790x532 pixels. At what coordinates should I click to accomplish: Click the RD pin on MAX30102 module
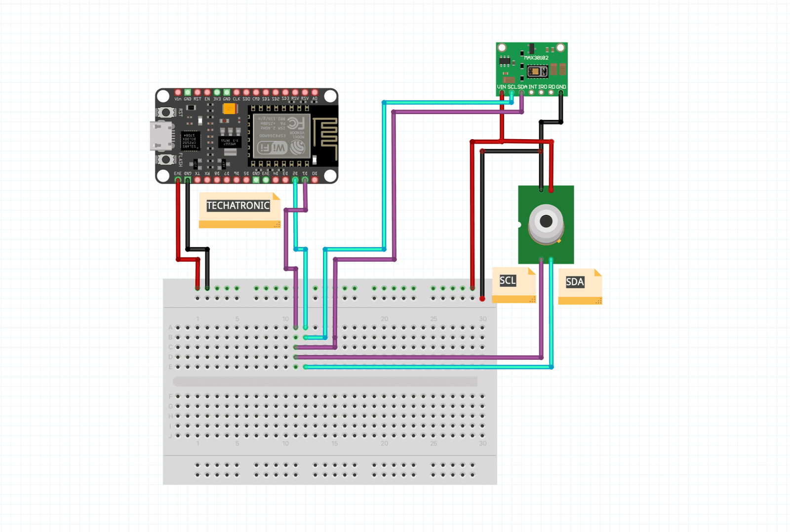coord(551,92)
